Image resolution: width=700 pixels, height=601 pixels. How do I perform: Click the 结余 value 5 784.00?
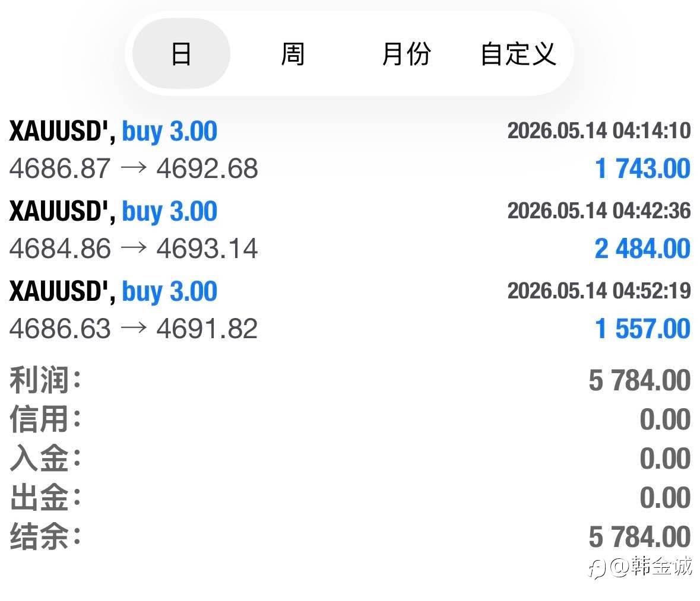tap(639, 537)
